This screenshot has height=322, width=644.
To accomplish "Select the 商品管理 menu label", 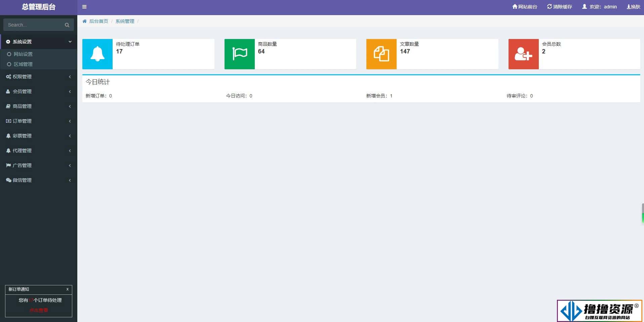I will tap(22, 106).
